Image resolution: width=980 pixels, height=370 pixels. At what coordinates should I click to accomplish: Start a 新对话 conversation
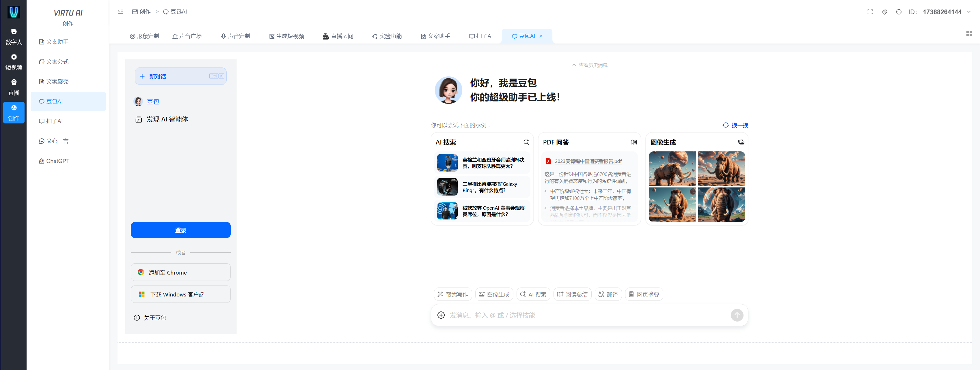pos(181,76)
